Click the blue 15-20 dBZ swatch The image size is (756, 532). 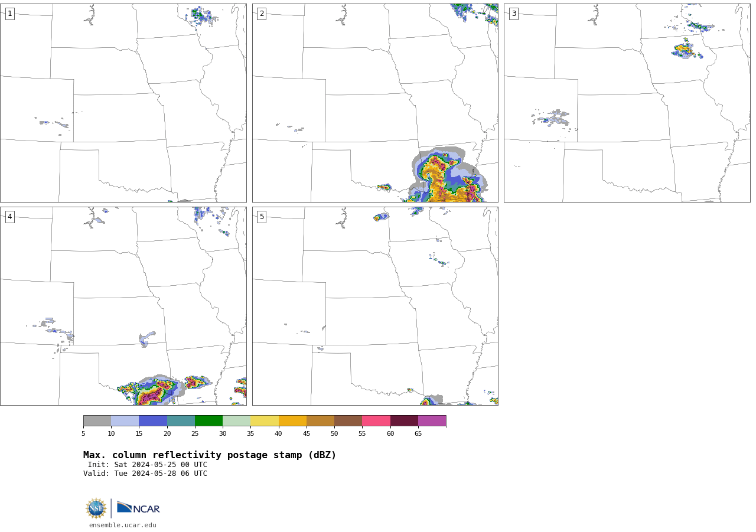[x=153, y=420]
